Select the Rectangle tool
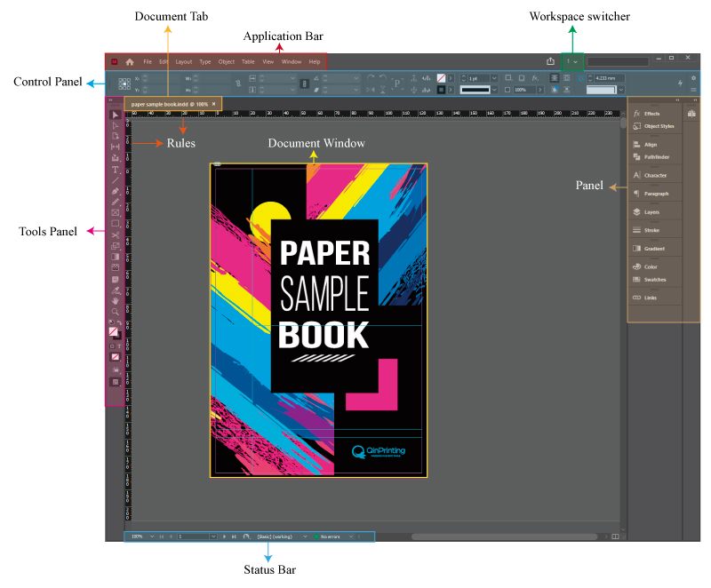 pyautogui.click(x=116, y=224)
